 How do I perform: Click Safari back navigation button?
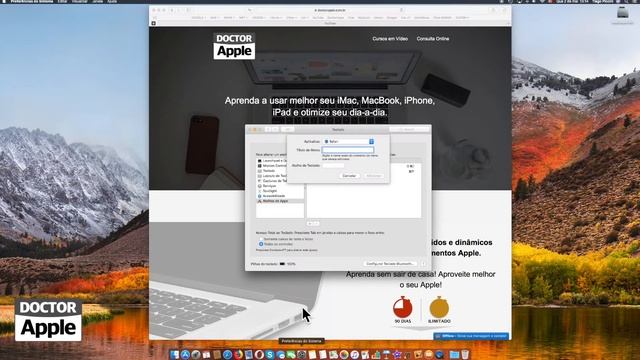[x=172, y=10]
